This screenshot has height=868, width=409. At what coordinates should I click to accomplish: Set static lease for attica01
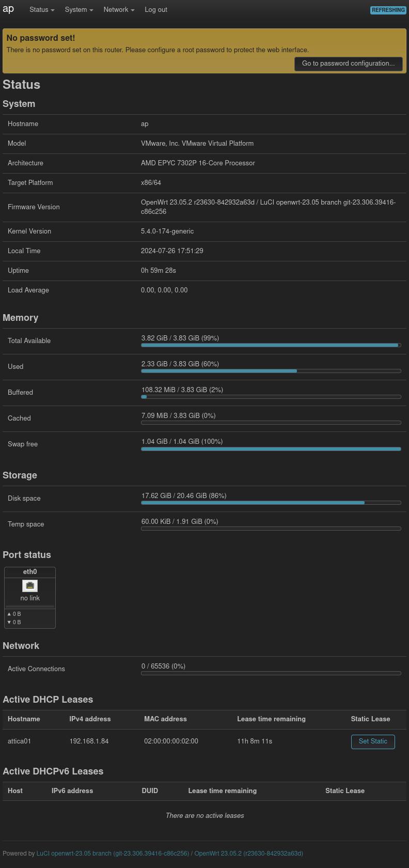[x=373, y=741]
